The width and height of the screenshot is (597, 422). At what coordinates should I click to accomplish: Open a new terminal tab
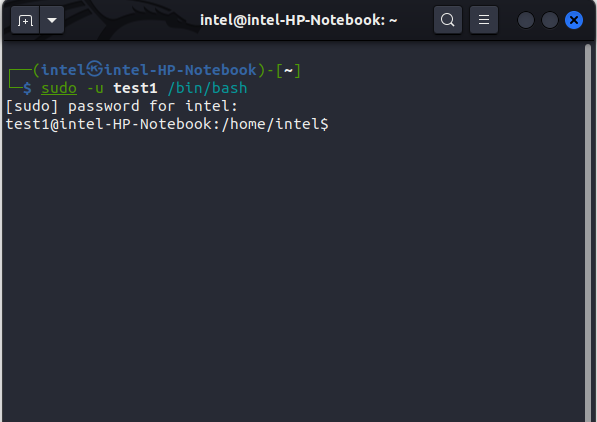point(25,20)
